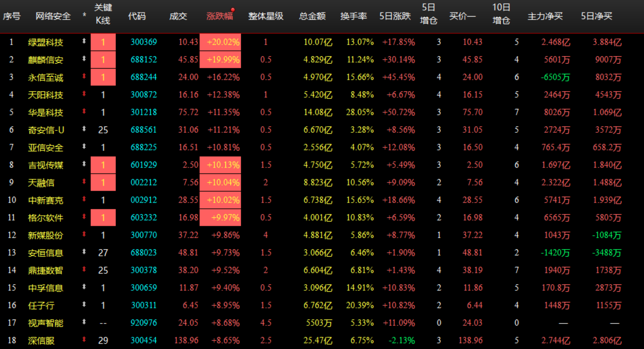The width and height of the screenshot is (644, 349).
Task: Sort by the 涨跌幅 column header
Action: pos(220,16)
